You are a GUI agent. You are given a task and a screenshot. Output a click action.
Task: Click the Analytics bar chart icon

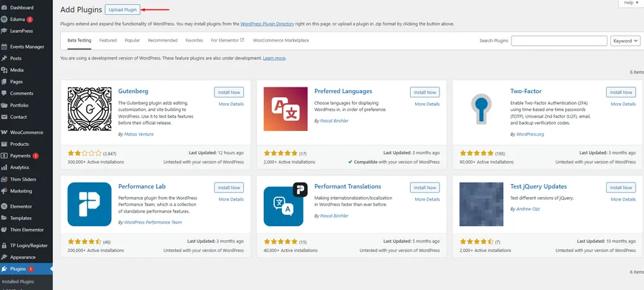click(x=5, y=167)
